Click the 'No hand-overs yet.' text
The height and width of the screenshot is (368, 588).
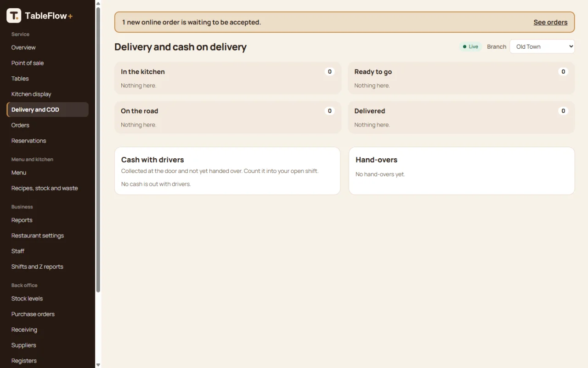380,174
